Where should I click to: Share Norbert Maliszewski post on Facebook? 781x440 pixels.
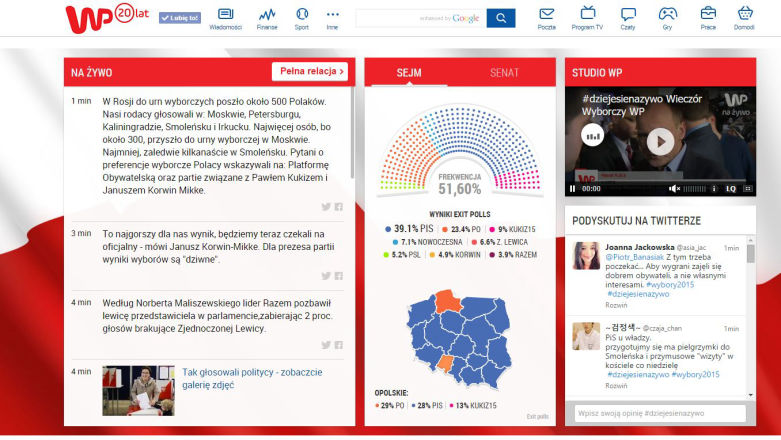pyautogui.click(x=339, y=345)
